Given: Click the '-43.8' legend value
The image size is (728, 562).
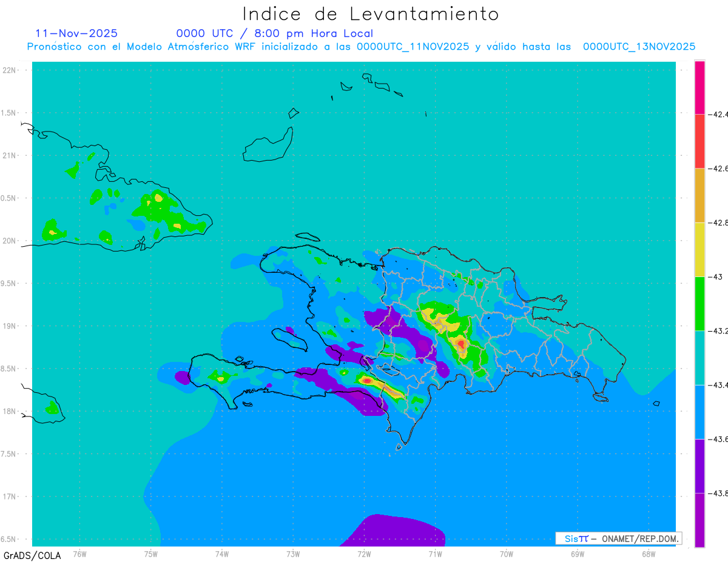Looking at the screenshot, I should [718, 493].
